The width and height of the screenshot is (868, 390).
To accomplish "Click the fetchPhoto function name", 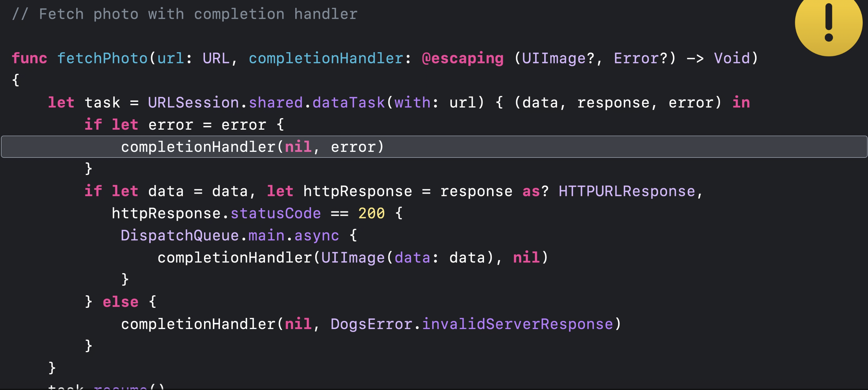I will tap(102, 58).
